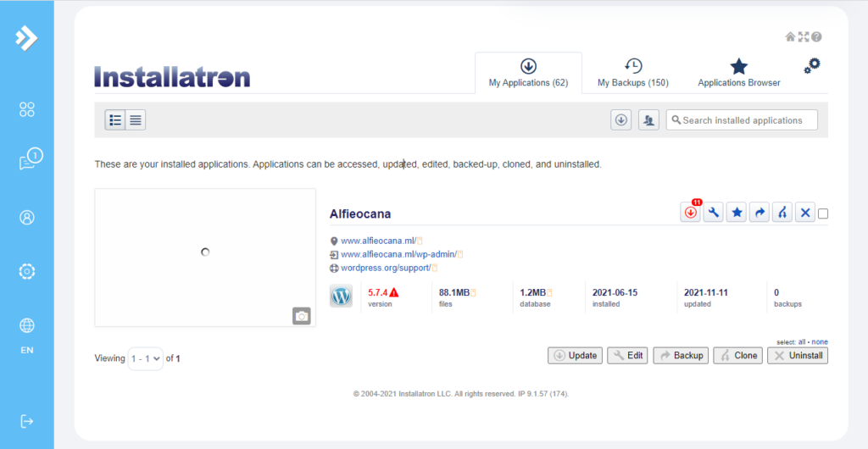Click the 2021-11-11 updated date
The height and width of the screenshot is (449, 868).
[x=707, y=292]
